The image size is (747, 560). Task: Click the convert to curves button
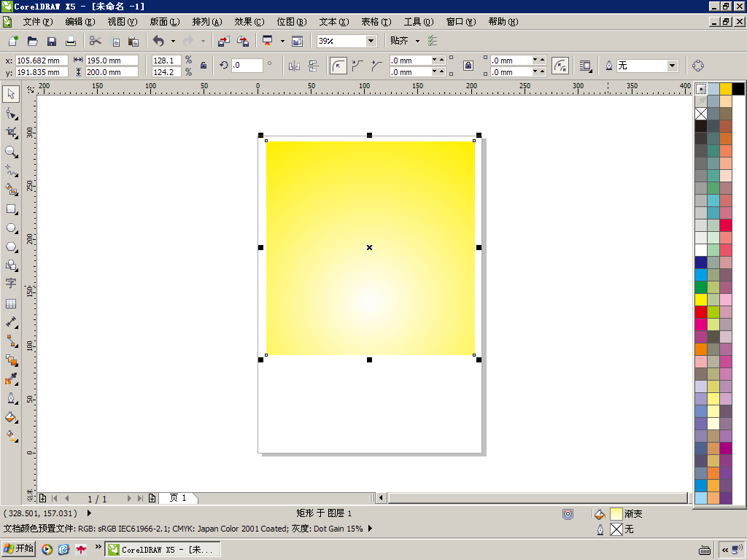(x=698, y=66)
